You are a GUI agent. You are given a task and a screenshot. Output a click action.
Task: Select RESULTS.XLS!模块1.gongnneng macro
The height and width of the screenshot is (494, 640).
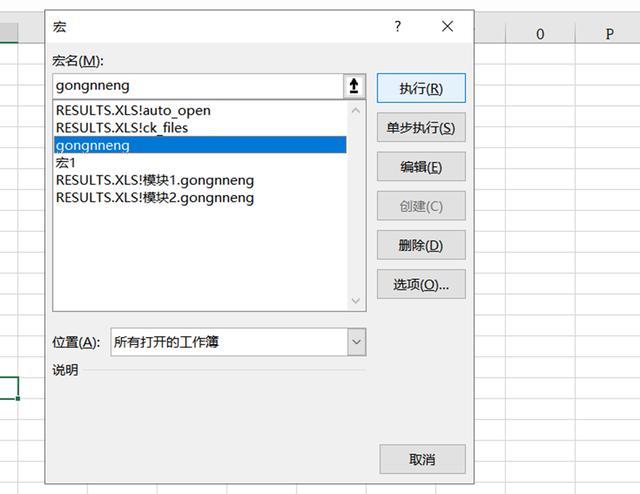(155, 180)
